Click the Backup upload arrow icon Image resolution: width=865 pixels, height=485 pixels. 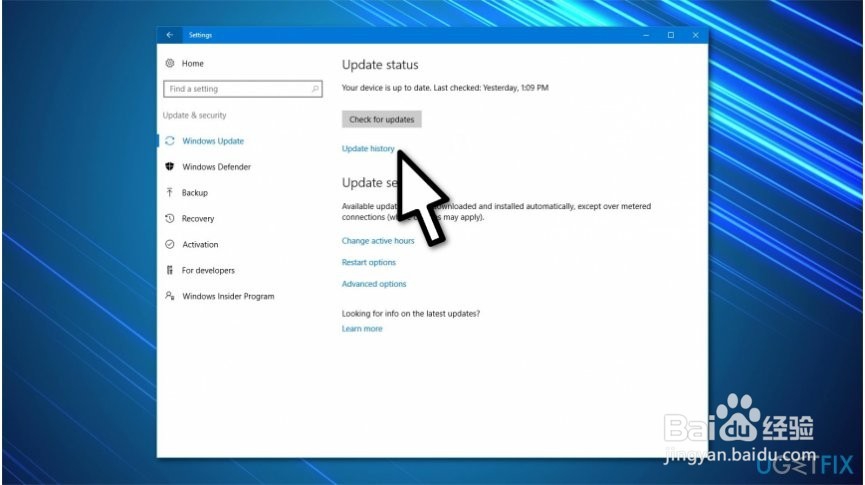click(170, 193)
